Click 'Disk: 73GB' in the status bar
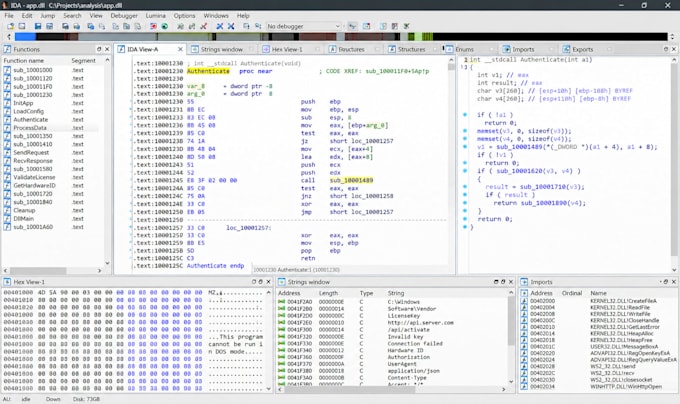 pos(86,399)
